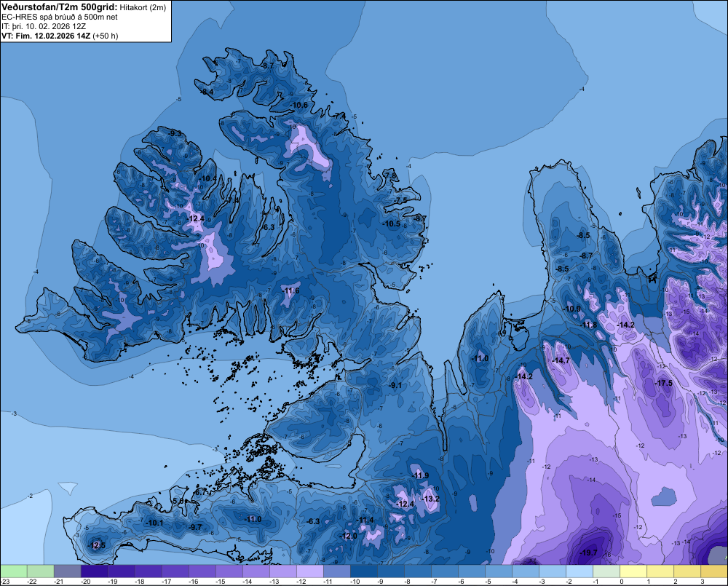Click the -11.8 temperature value
This screenshot has width=728, height=586.
click(x=589, y=325)
